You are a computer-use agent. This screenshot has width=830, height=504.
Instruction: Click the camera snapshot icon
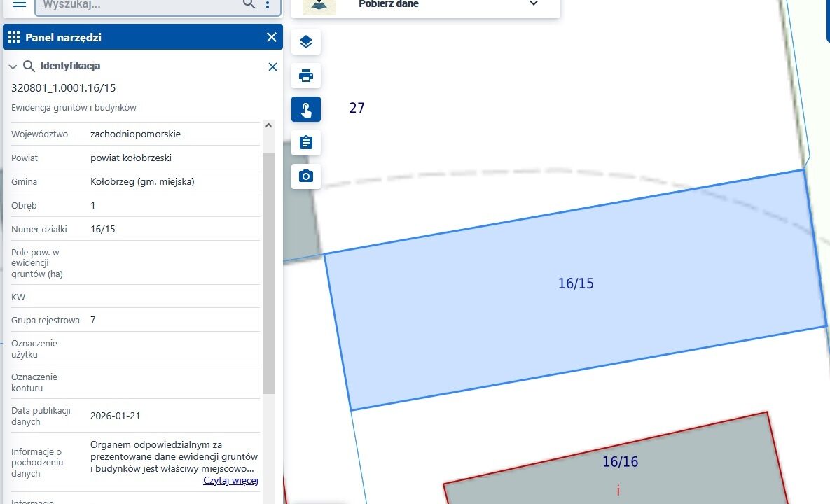point(306,176)
